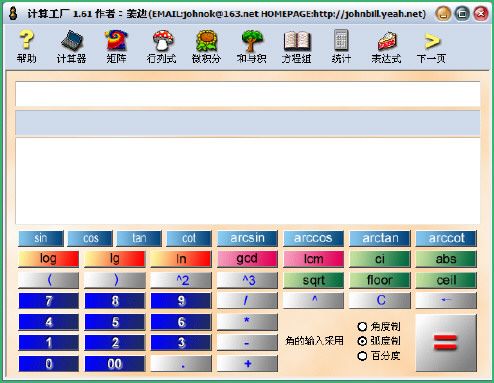Click the lg button
Screen dimensions: 494x383
click(115, 259)
